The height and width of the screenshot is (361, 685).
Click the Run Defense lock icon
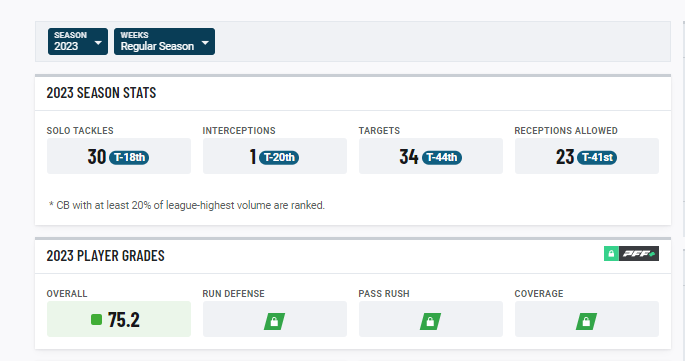pyautogui.click(x=274, y=321)
